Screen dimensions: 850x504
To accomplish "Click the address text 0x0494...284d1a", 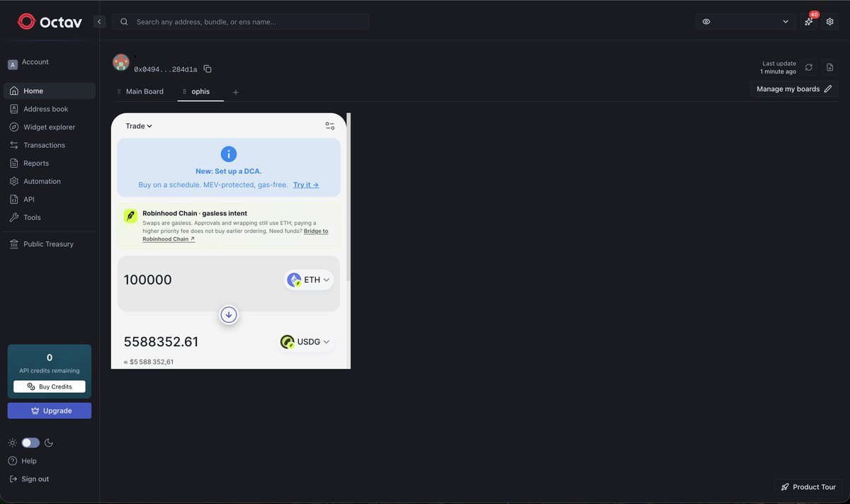I will pos(166,69).
